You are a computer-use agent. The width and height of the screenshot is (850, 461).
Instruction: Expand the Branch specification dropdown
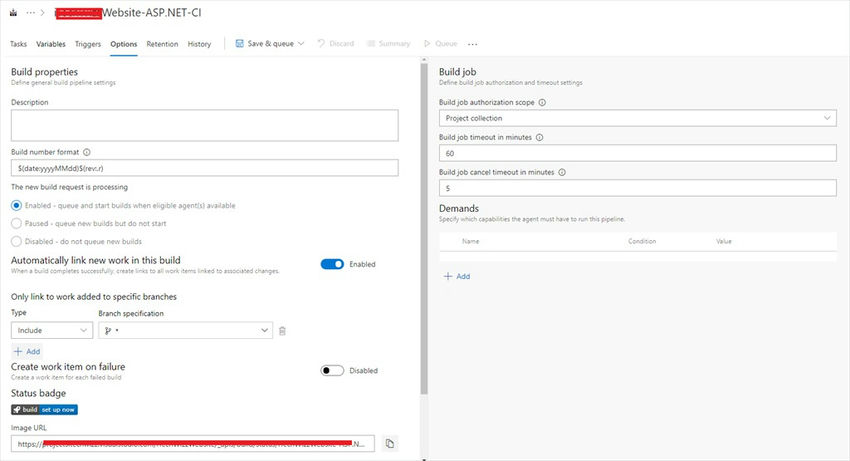click(186, 330)
